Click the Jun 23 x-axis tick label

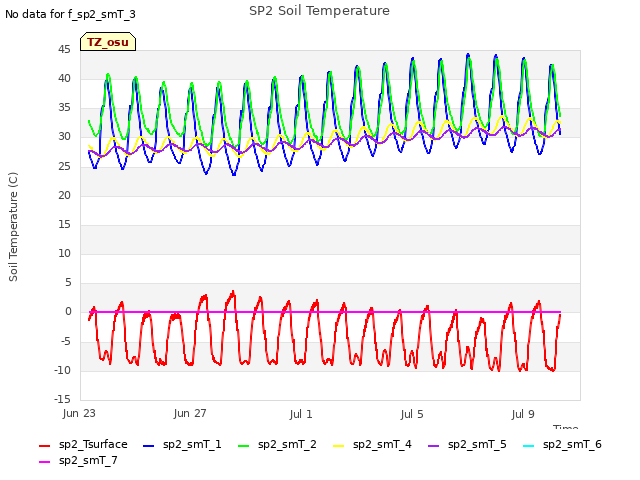[79, 413]
